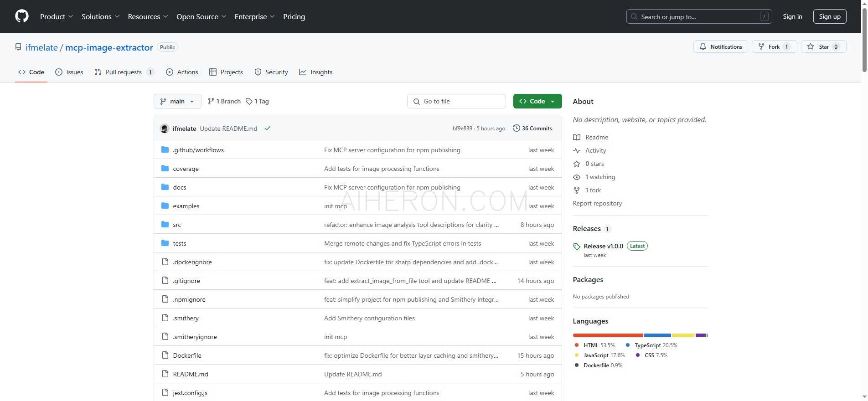Viewport: 868px width, 401px height.
Task: Click the commits history clock icon
Action: (516, 128)
